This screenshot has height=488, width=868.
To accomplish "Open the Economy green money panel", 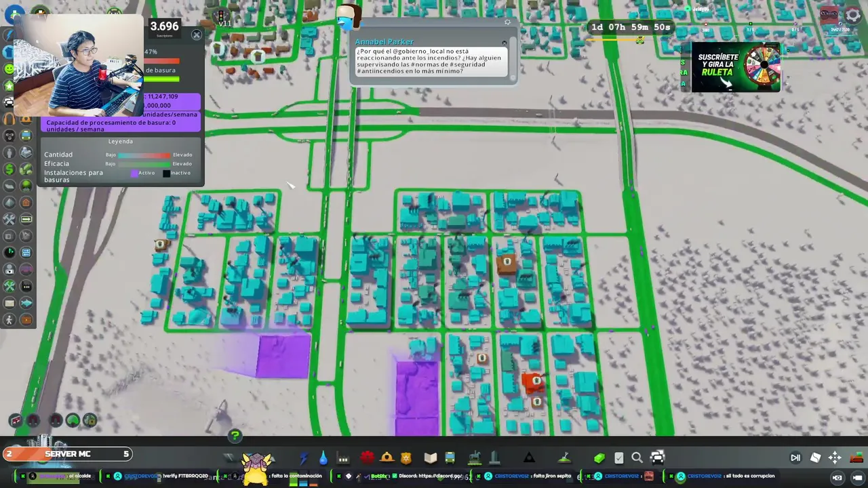I will 599,458.
